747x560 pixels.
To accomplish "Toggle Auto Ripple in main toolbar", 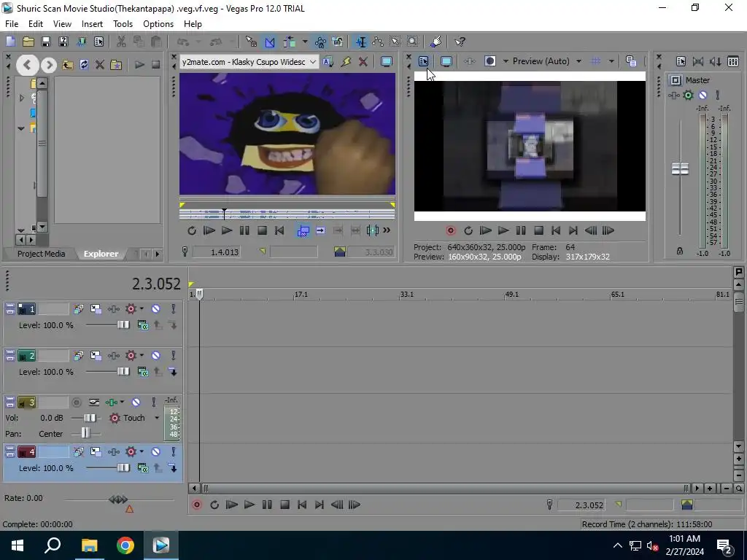I will tap(289, 42).
